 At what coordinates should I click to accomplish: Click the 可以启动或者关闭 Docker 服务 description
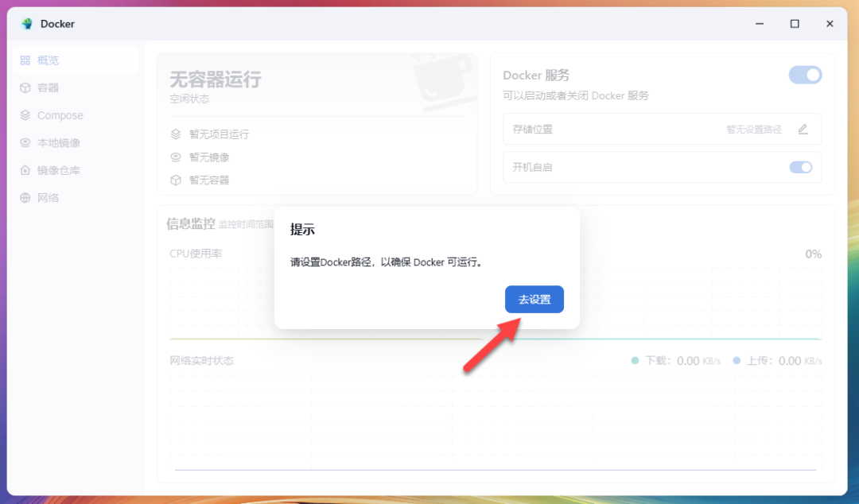tap(576, 96)
